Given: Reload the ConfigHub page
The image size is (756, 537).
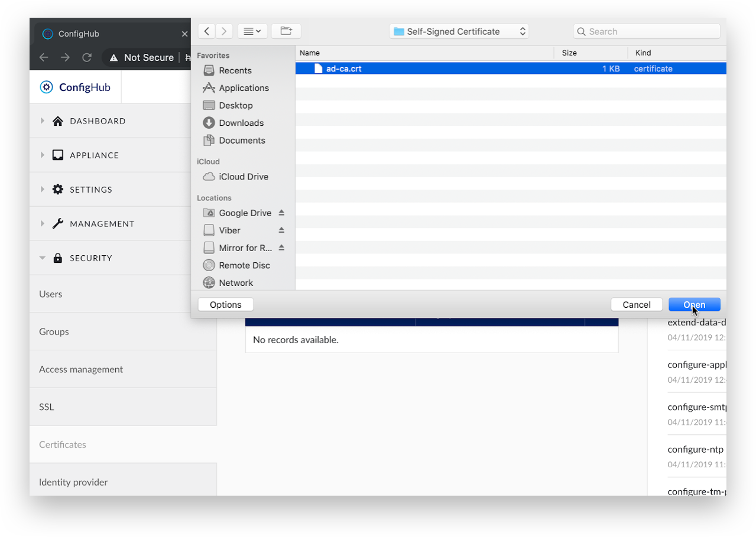Looking at the screenshot, I should point(87,57).
